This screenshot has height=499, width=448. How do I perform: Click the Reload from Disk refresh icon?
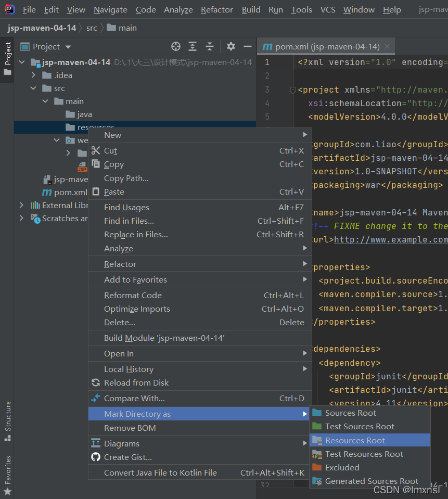tap(96, 382)
